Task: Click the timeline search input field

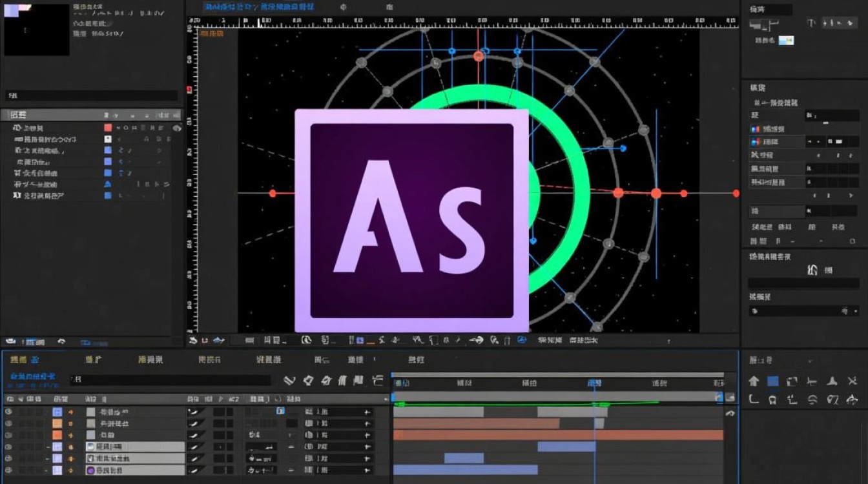Action: pyautogui.click(x=170, y=380)
